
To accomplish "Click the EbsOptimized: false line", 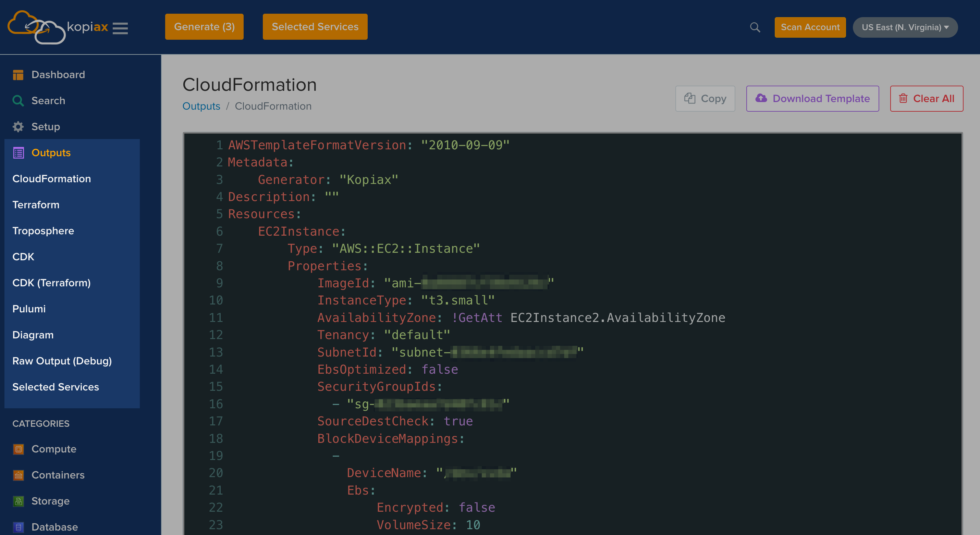I will pos(388,370).
